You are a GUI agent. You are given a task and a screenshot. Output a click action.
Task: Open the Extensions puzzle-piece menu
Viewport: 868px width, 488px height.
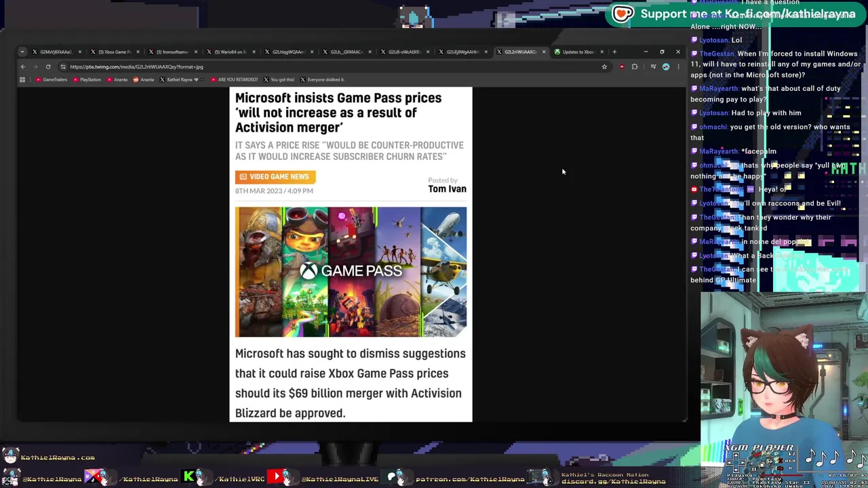[635, 66]
